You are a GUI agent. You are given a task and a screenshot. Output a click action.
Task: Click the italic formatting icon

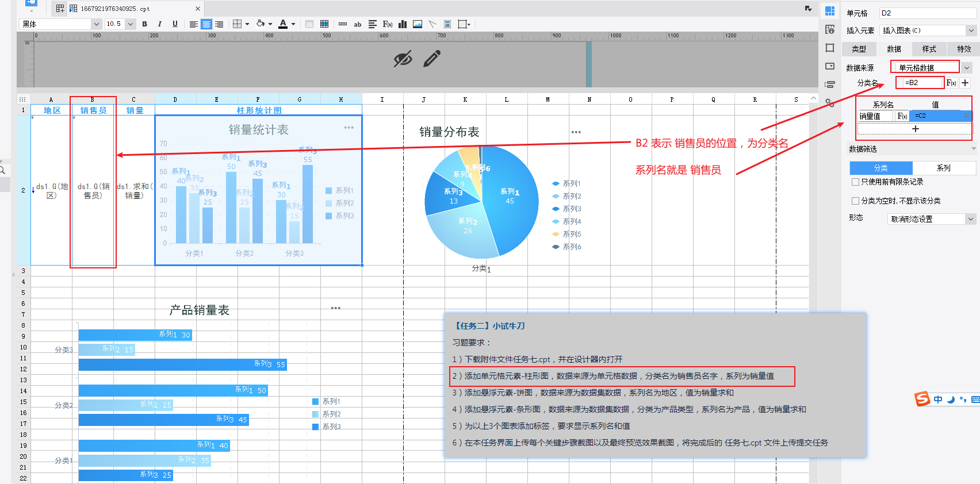[x=159, y=24]
